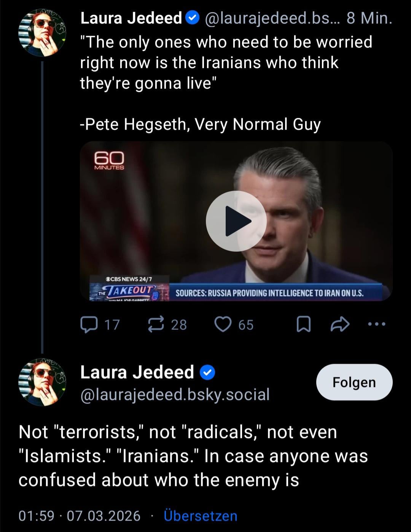
Task: Play the 60 Minutes video clip
Action: click(x=236, y=221)
